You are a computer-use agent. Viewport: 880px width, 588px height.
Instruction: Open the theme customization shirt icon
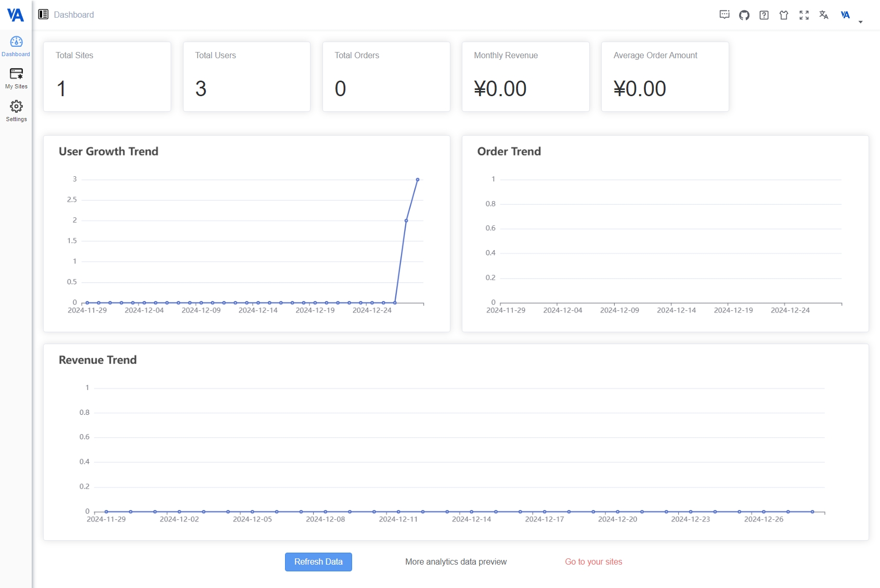coord(784,15)
